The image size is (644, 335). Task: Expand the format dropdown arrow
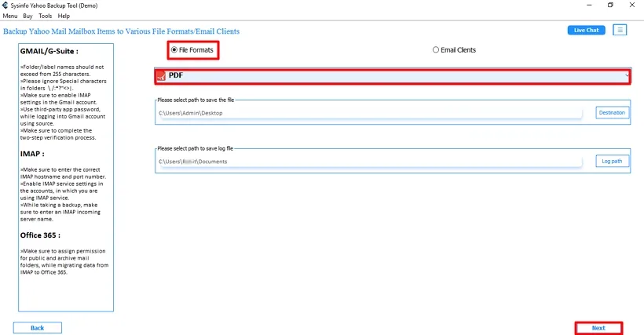627,75
